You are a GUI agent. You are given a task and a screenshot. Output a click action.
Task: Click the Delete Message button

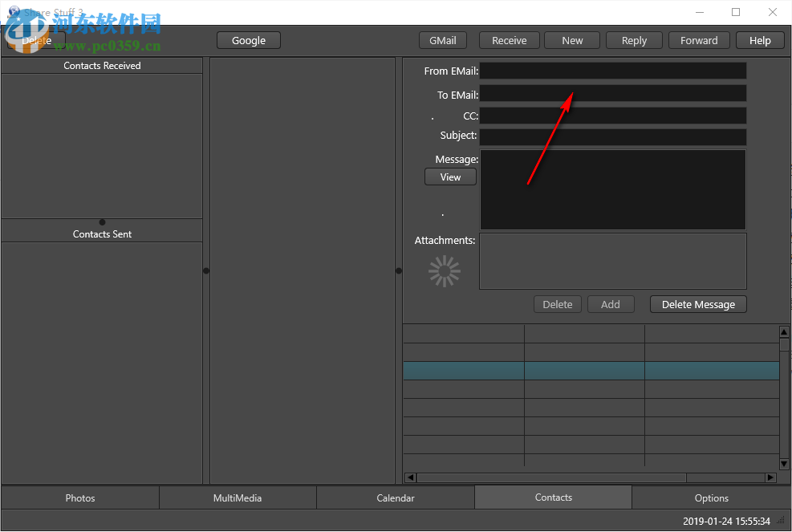click(698, 304)
